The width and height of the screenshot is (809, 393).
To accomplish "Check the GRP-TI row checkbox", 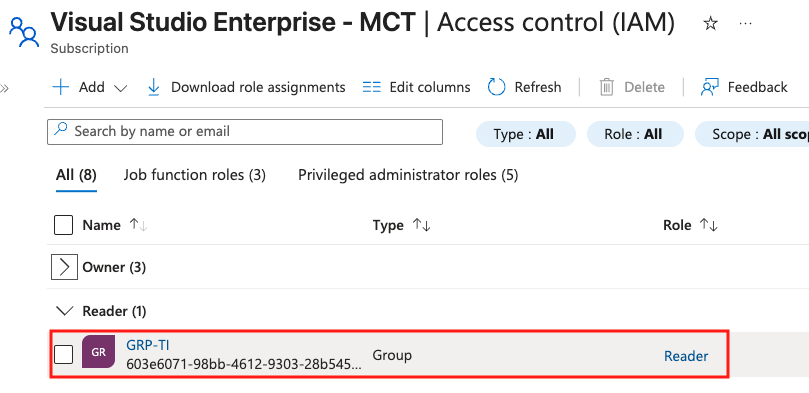I will tap(63, 354).
